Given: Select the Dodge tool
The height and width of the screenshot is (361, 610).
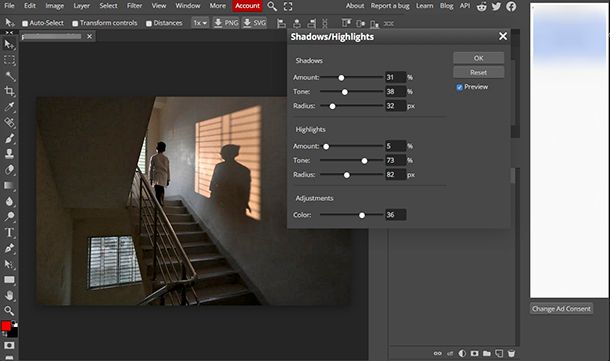Looking at the screenshot, I should point(9,217).
